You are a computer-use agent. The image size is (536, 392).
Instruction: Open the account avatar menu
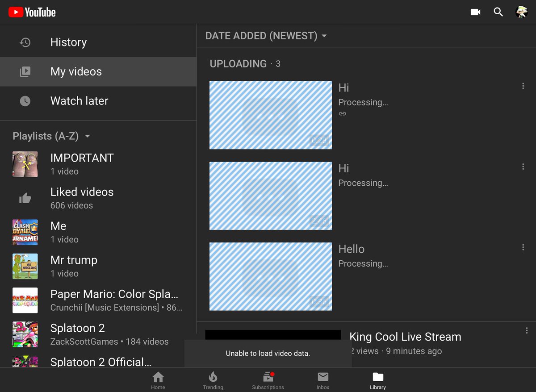[522, 12]
